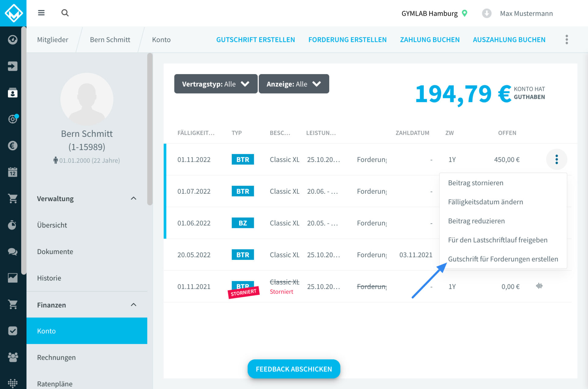Screen dimensions: 588x389
Task: Click audio-bars icon on the stornierte row
Action: (539, 286)
